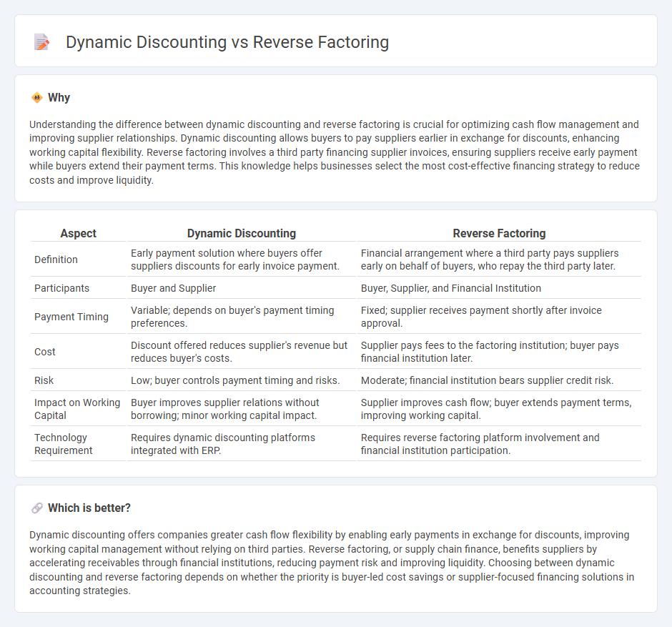Select the Impact on Working Capital label
Screen dimensions: 672x627
[77, 409]
